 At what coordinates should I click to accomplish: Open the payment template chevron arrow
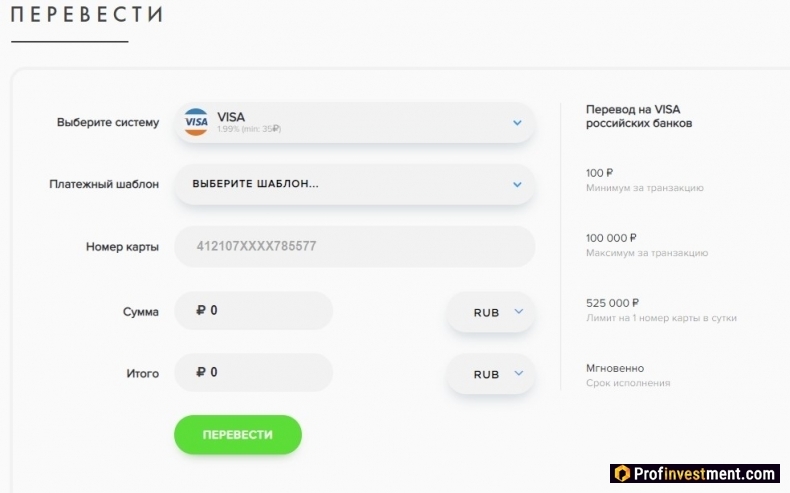(x=517, y=184)
